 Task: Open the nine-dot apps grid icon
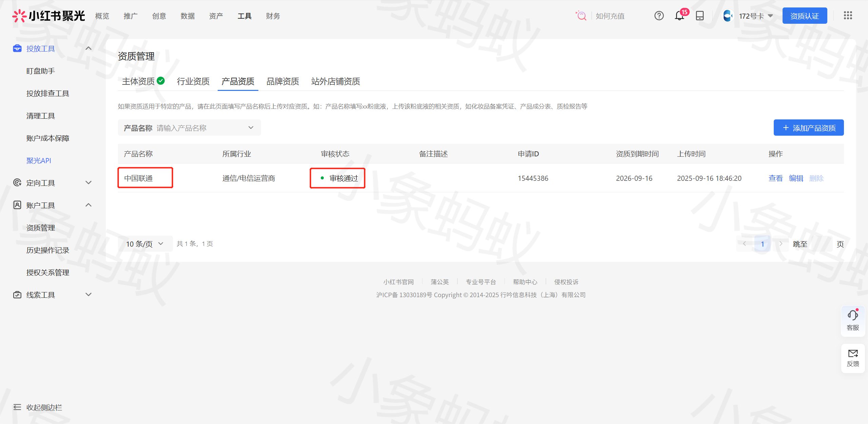(x=848, y=15)
